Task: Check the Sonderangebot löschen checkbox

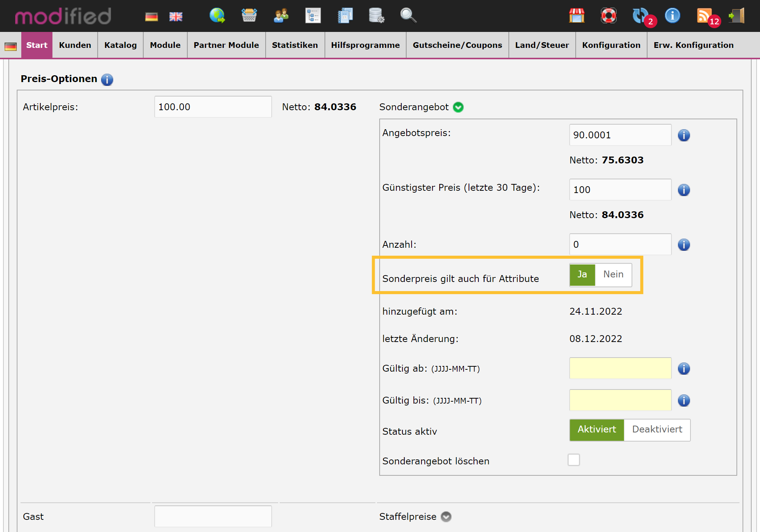Action: [574, 460]
